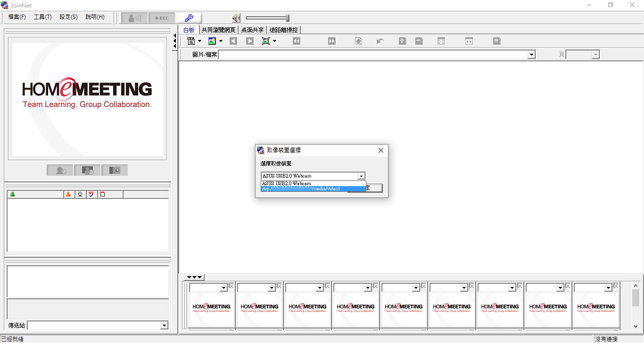Switch to the 白板 tab
Viewport: 644px width, 343px height.
coord(189,30)
